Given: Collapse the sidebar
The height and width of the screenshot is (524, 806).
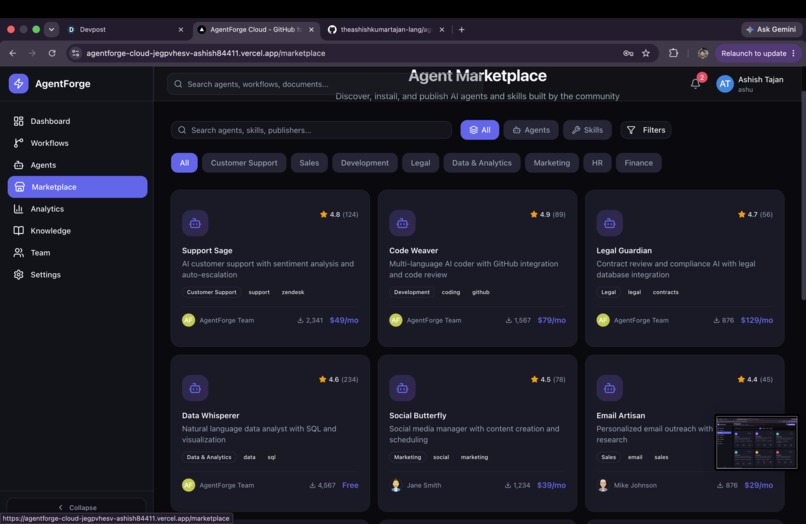Looking at the screenshot, I should 77,507.
